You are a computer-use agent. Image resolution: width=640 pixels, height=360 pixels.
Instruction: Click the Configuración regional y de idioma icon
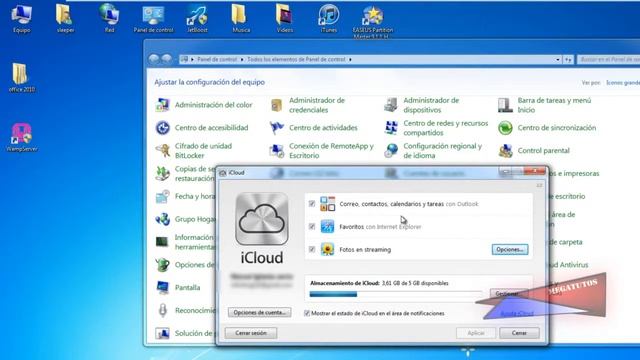[x=391, y=151]
